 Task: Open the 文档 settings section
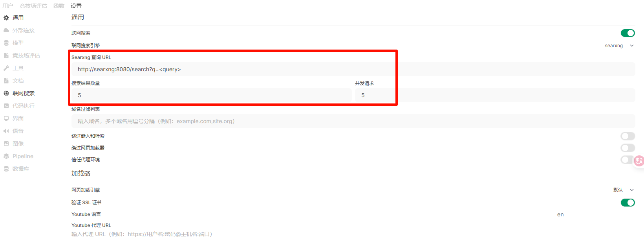pos(18,81)
